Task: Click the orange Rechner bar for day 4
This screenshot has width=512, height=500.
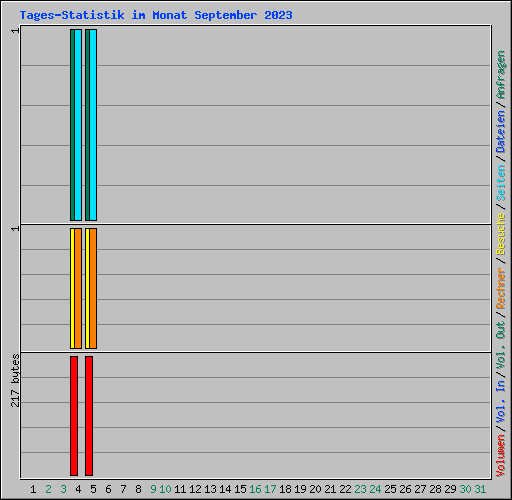Action: pyautogui.click(x=78, y=288)
